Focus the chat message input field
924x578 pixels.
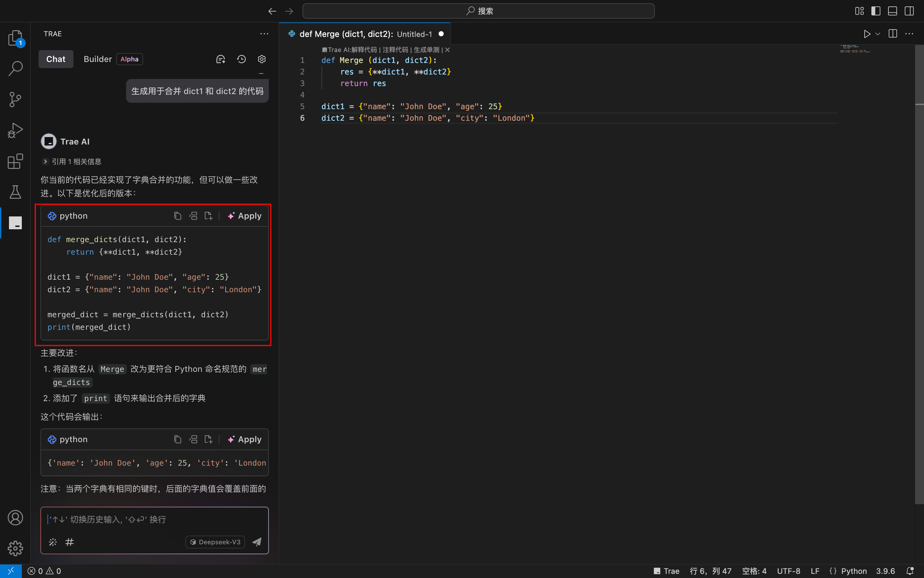[155, 520]
